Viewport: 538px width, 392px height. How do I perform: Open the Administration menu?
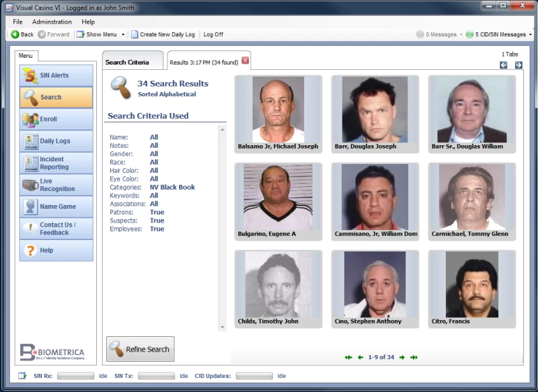click(52, 22)
